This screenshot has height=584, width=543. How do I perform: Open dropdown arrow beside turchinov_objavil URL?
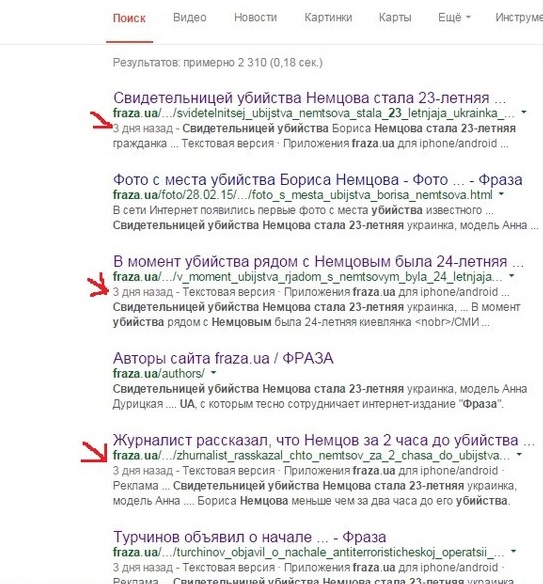pyautogui.click(x=514, y=551)
